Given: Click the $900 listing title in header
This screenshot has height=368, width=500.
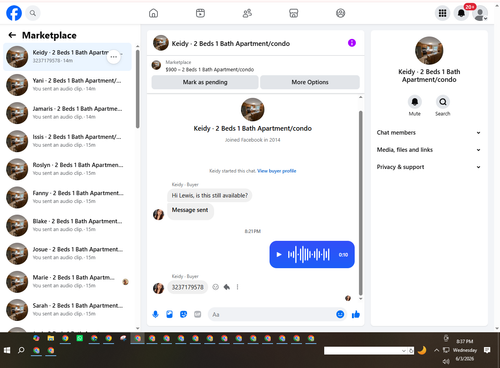Looking at the screenshot, I should point(210,70).
